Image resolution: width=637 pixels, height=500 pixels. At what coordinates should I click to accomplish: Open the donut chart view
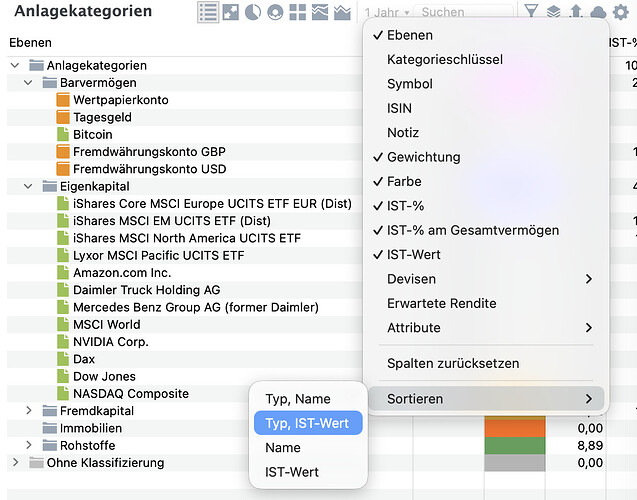tap(275, 12)
